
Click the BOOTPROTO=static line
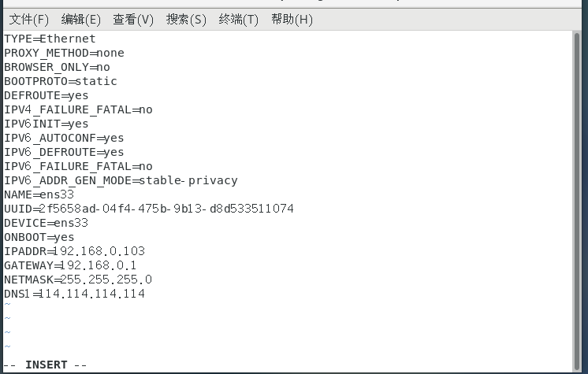[61, 81]
